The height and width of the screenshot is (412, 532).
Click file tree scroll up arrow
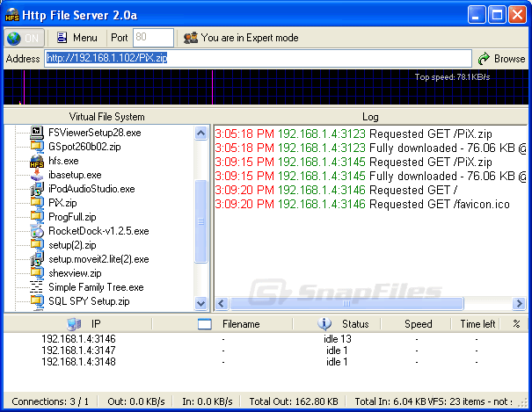click(200, 134)
